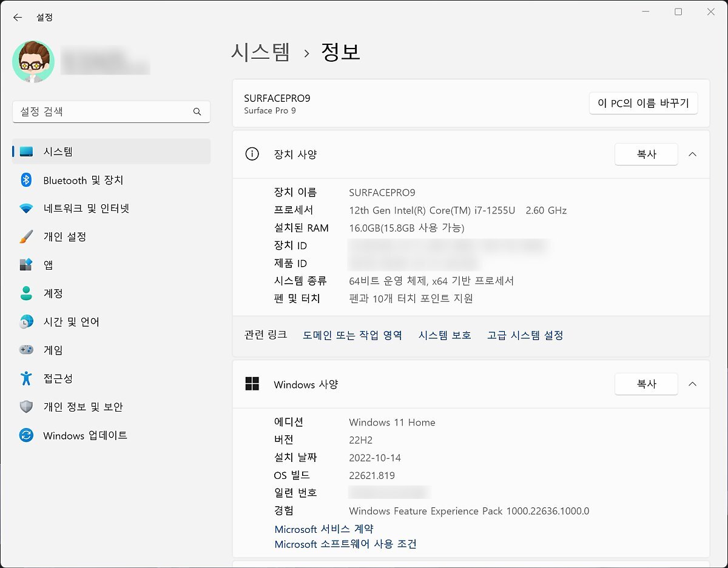
Task: Click the user profile avatar
Action: (33, 62)
